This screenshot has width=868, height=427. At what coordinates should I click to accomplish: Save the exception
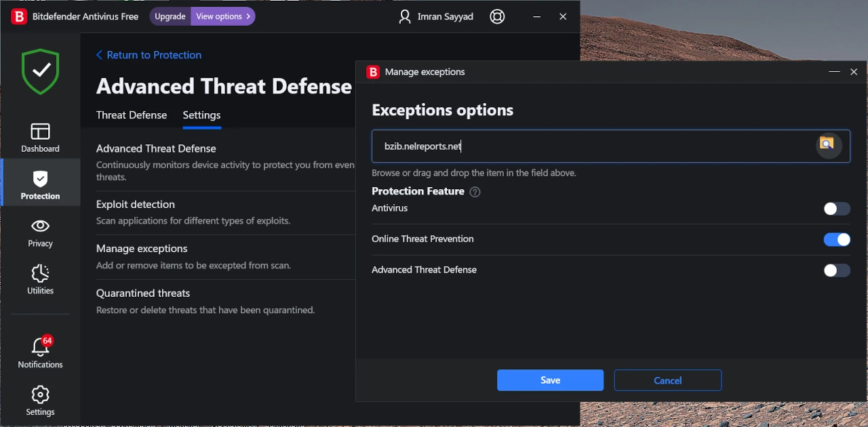click(550, 380)
